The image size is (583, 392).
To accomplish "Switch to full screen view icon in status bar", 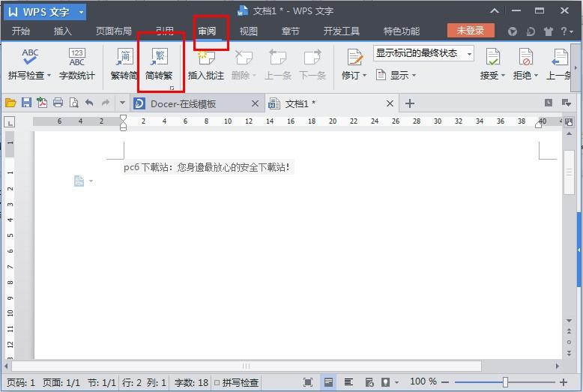I will click(x=308, y=382).
